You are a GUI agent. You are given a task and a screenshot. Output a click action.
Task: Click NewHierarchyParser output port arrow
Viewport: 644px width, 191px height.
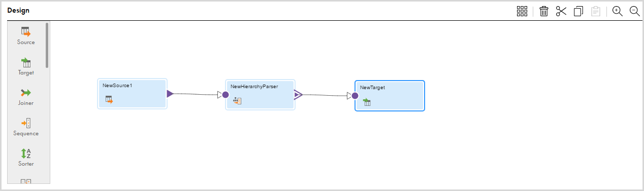298,94
